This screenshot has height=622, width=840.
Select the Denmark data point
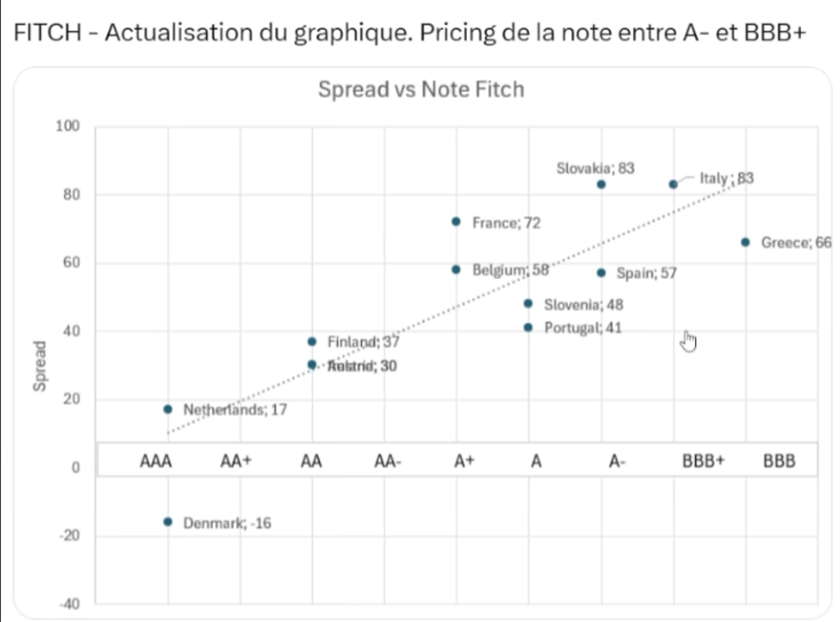168,522
